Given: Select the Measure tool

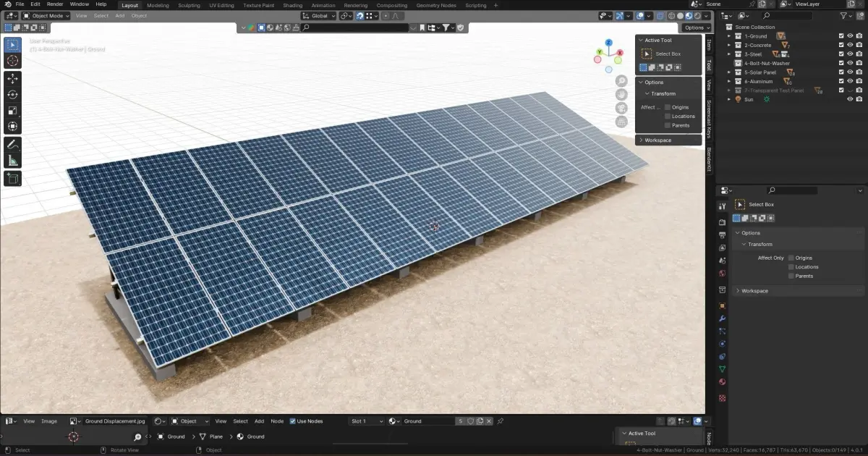Looking at the screenshot, I should pyautogui.click(x=13, y=160).
